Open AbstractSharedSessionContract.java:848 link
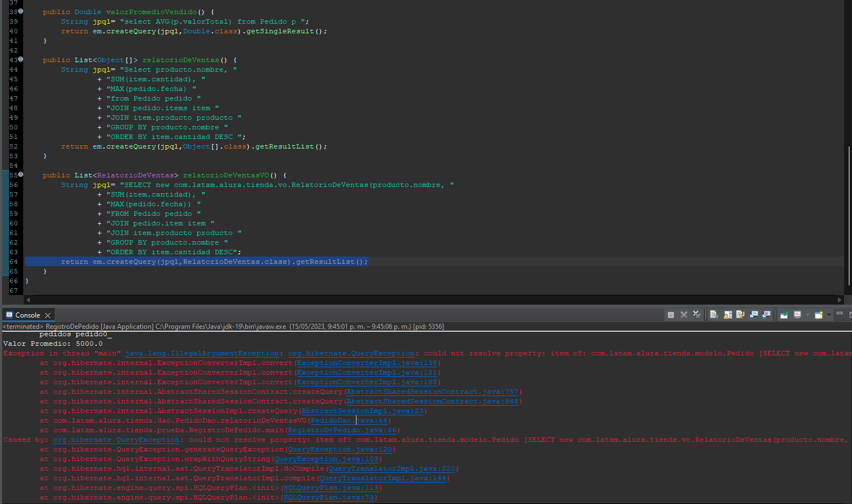The image size is (852, 504). [x=433, y=401]
